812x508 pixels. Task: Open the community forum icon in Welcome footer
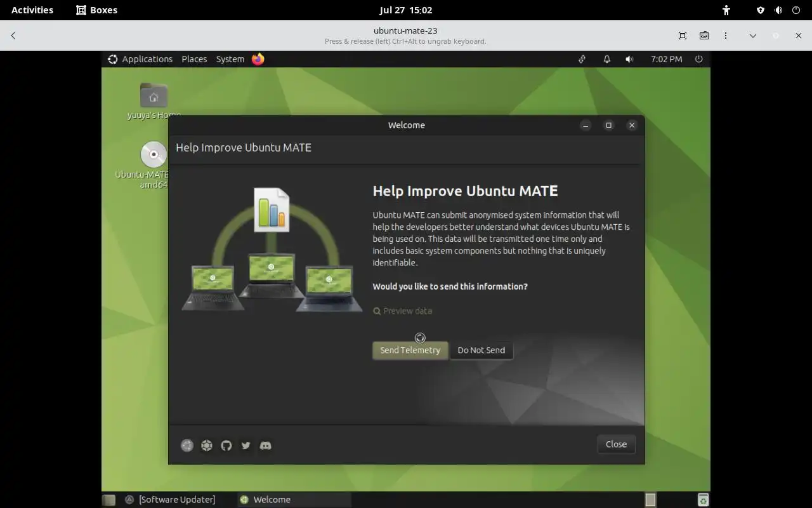207,445
